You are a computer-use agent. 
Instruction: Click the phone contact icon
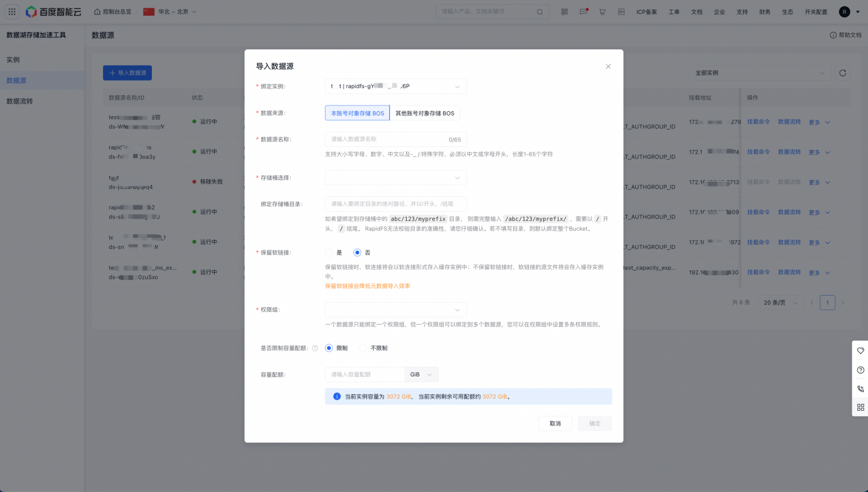(860, 388)
